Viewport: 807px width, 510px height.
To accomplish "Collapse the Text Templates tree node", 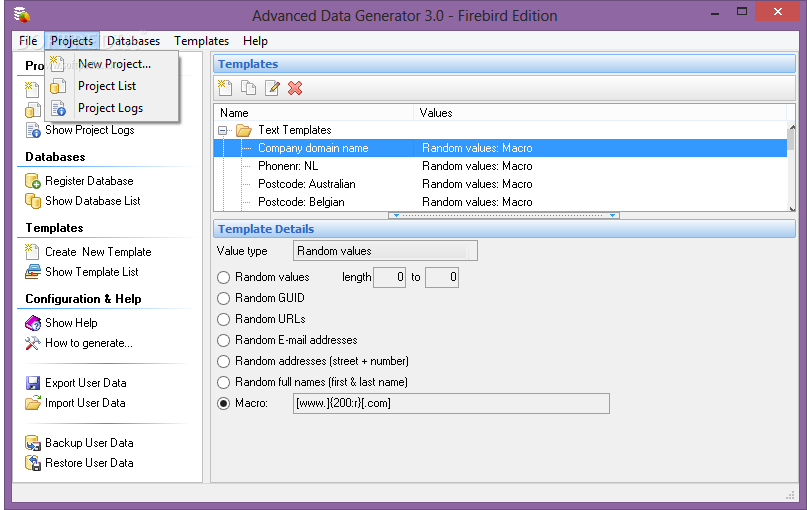I will coord(222,130).
